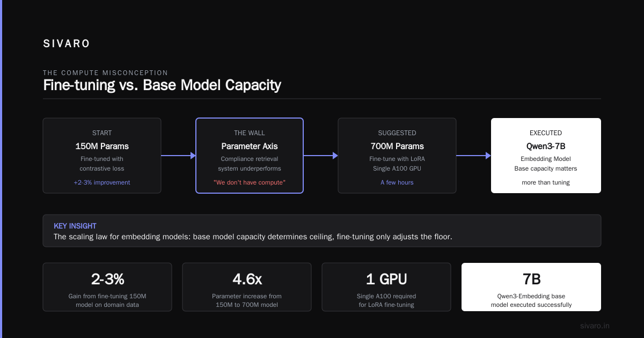The height and width of the screenshot is (338, 644).
Task: Click the +2-3% improvement text
Action: 102,182
